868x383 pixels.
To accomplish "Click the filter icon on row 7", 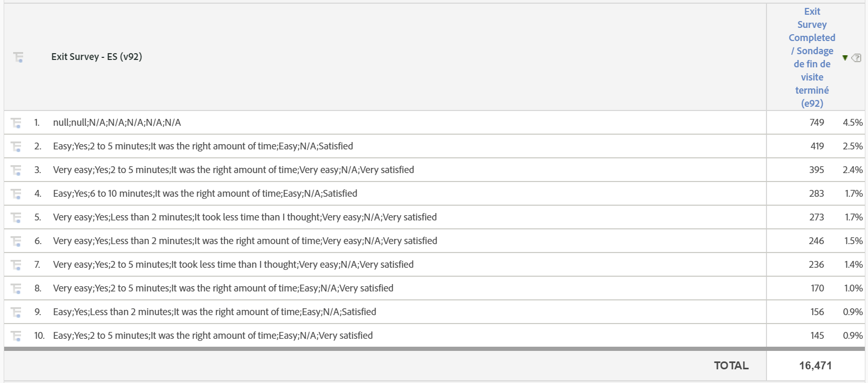I will coord(18,264).
